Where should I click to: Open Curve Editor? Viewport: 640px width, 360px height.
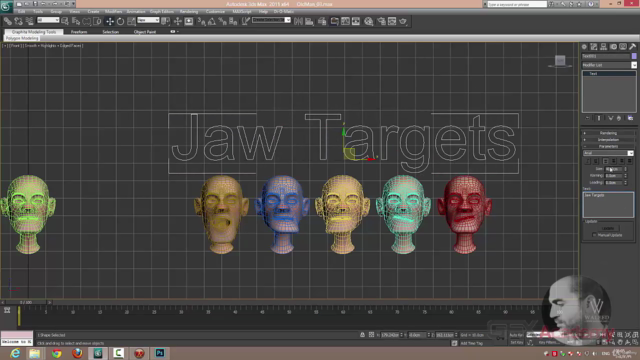point(345,21)
